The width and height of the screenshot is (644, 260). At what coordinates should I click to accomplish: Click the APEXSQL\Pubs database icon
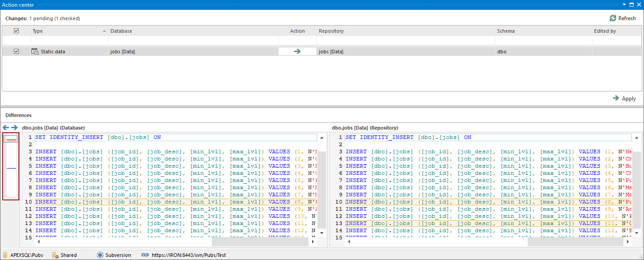pyautogui.click(x=5, y=255)
